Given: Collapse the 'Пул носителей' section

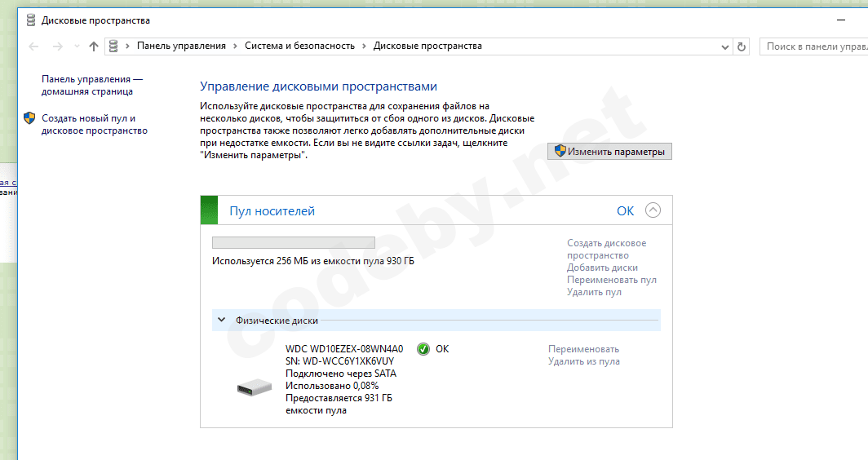Looking at the screenshot, I should (x=653, y=210).
